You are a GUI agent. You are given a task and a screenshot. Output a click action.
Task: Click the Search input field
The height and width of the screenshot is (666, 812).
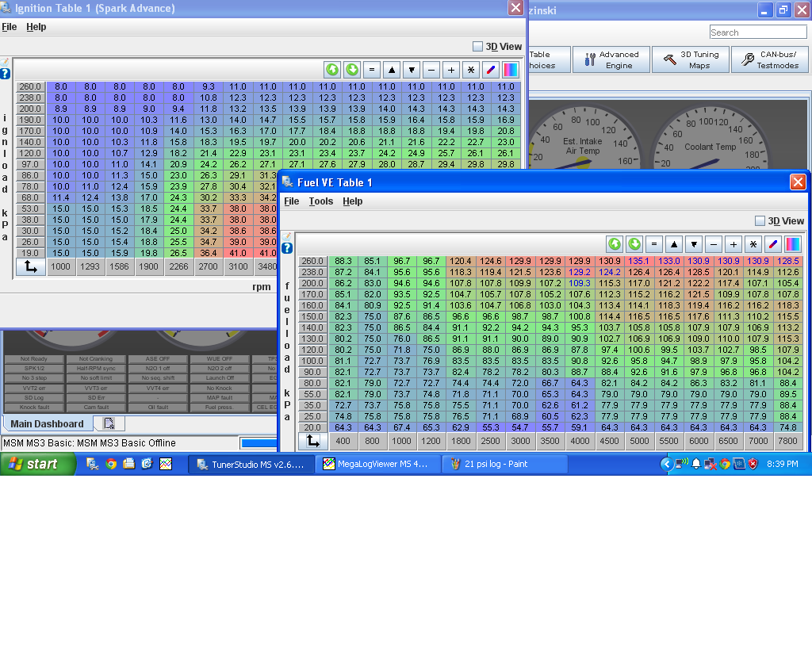pos(758,33)
